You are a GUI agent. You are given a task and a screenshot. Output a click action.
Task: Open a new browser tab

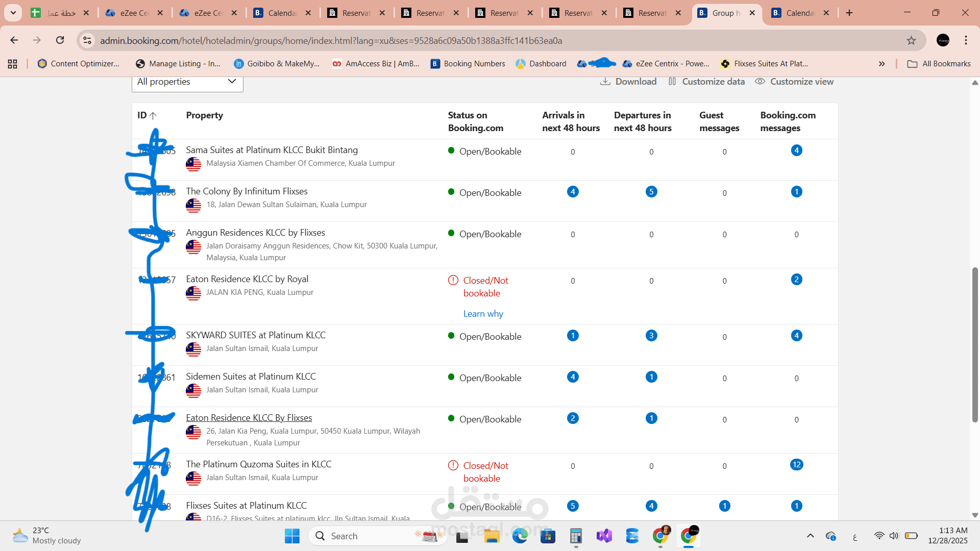point(849,13)
